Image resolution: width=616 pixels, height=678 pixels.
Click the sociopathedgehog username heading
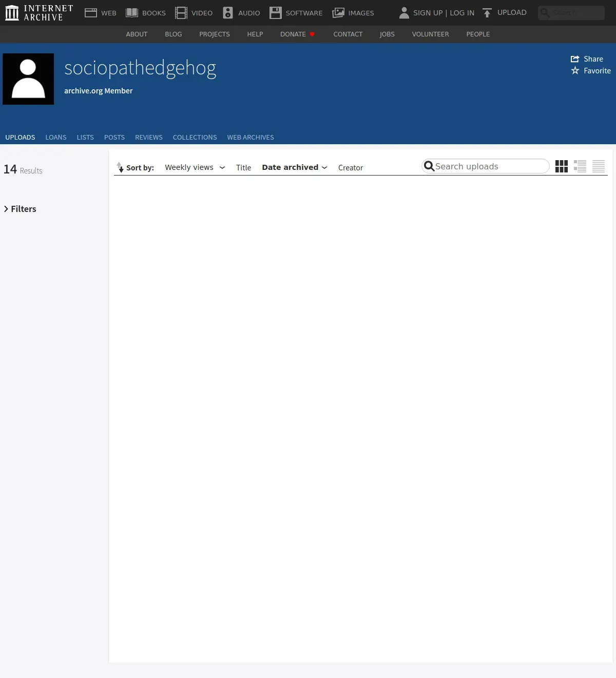140,68
